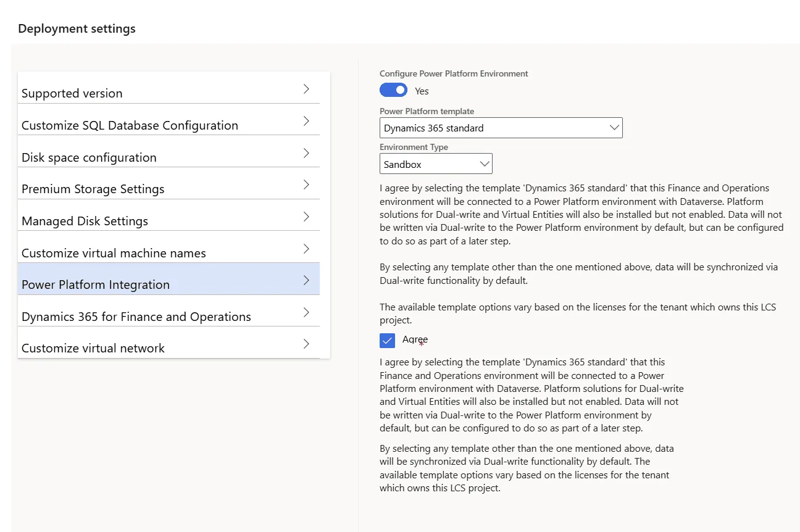
Task: Check the Agree checkbox
Action: 387,340
